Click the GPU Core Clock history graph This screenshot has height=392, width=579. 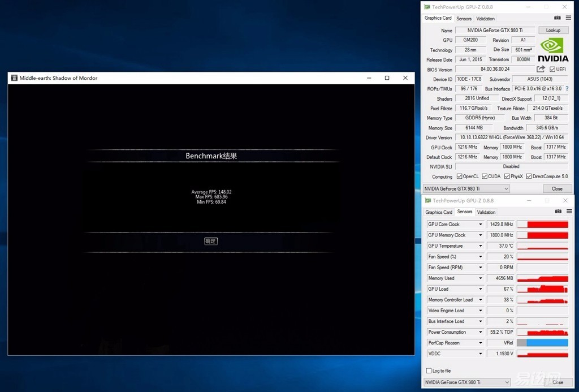coord(542,224)
